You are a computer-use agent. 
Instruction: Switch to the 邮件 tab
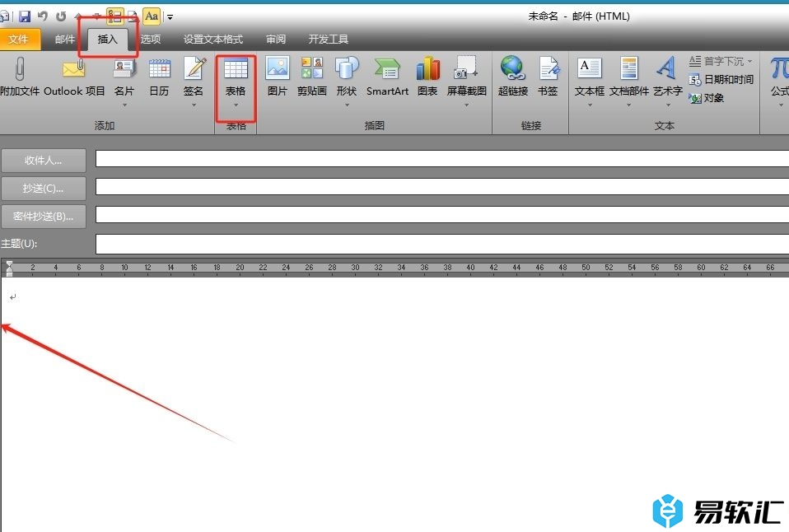click(x=65, y=40)
